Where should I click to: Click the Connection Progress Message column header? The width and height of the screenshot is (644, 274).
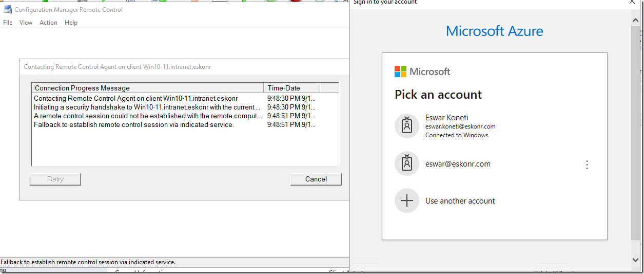coord(147,88)
